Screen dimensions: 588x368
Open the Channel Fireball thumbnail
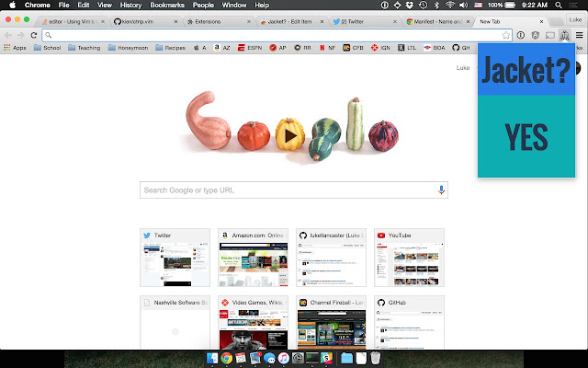click(331, 322)
